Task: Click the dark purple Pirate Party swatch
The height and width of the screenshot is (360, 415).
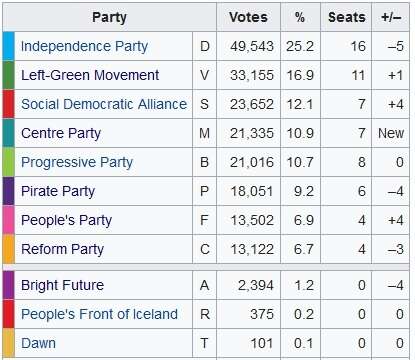Action: (9, 191)
